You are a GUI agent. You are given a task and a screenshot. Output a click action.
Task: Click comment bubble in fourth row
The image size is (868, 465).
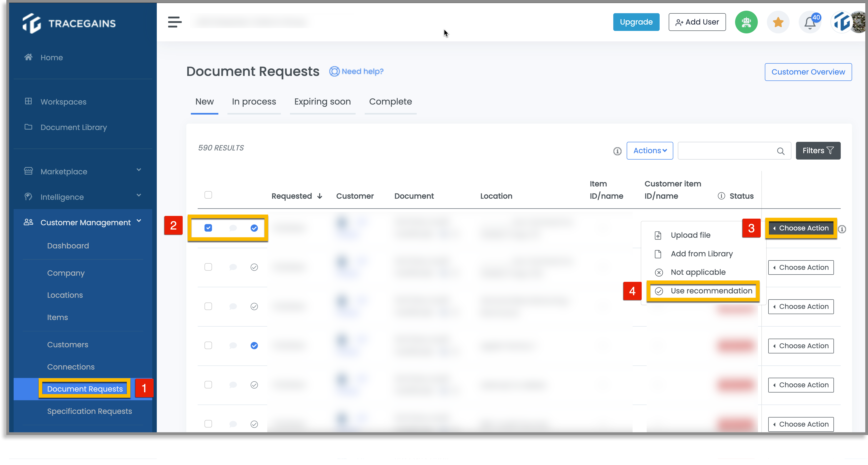[x=232, y=345]
